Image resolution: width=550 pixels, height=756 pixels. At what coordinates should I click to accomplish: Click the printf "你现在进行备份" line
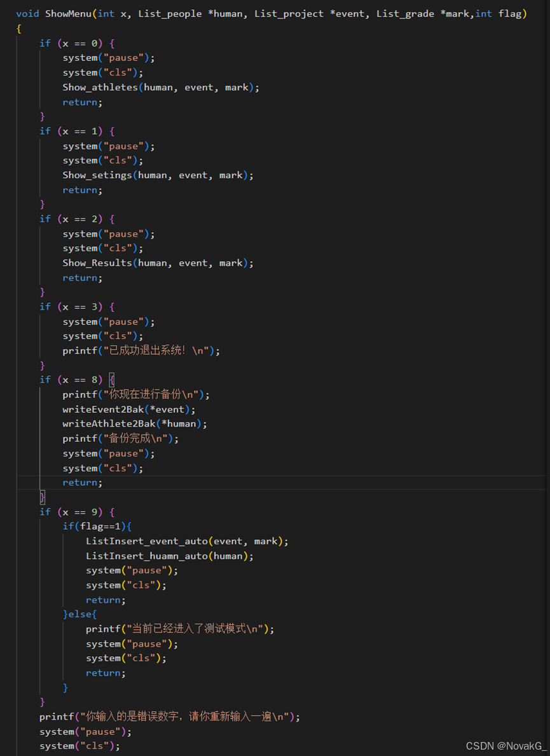pos(136,394)
